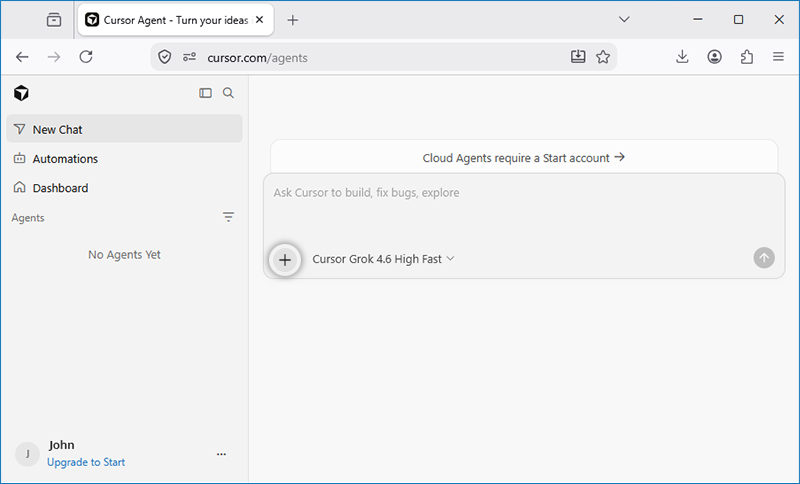Maximize the browser window
The height and width of the screenshot is (484, 800).
point(738,19)
